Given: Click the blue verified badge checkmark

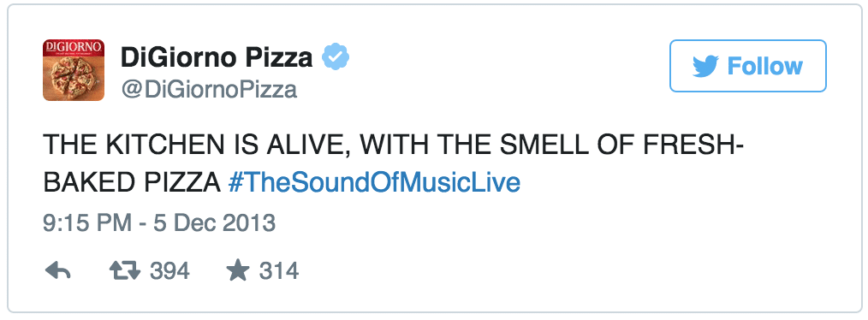Looking at the screenshot, I should click(336, 56).
